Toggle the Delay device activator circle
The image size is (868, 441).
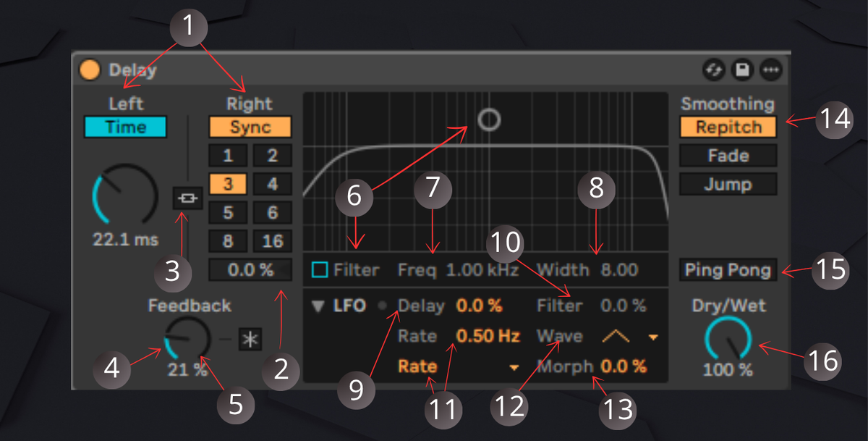[90, 70]
